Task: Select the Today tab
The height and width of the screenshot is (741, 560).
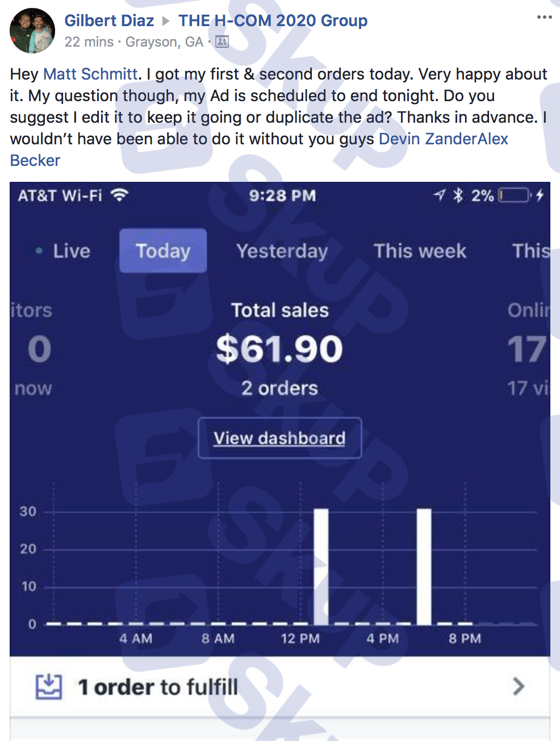Action: (x=163, y=251)
